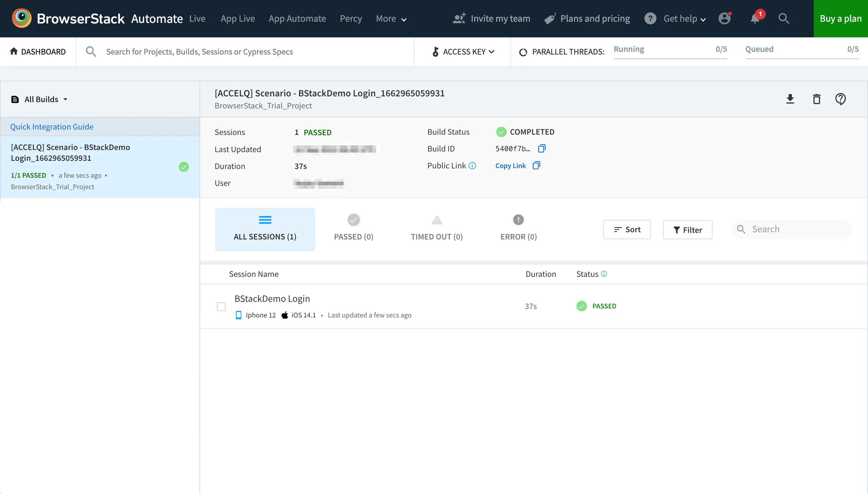Check the BStackDemo Login session checkbox
Screen dimensions: 868x494
pyautogui.click(x=221, y=306)
